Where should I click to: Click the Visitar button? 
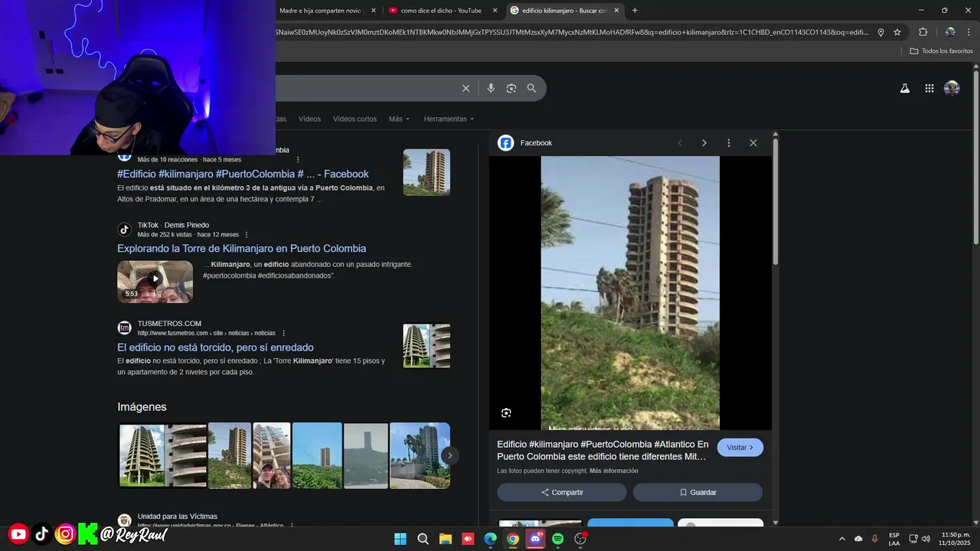[740, 448]
